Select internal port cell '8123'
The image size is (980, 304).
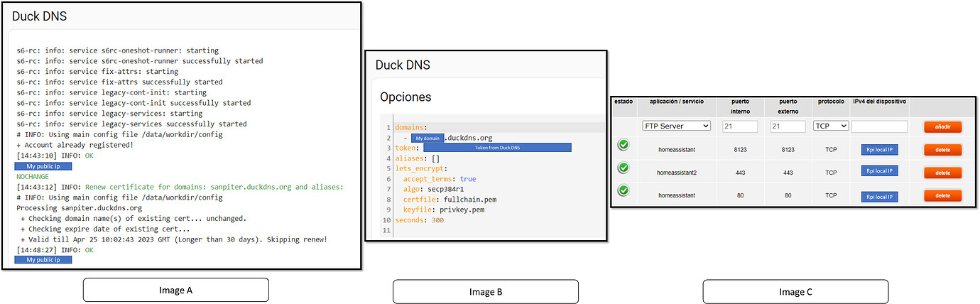(740, 150)
